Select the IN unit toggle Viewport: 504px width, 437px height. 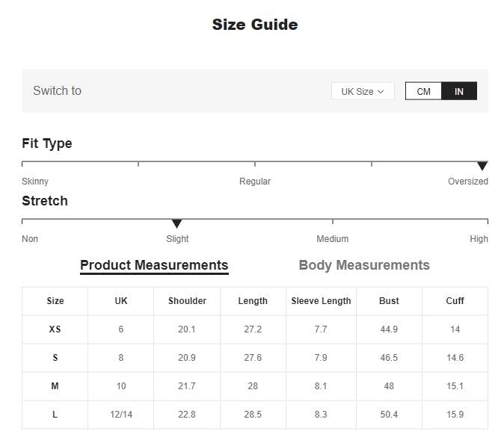(458, 91)
